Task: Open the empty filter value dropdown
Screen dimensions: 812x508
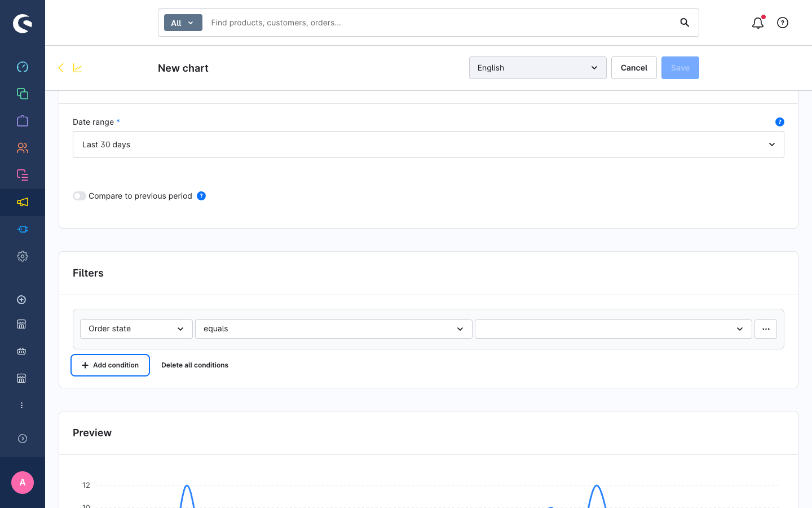Action: click(614, 329)
